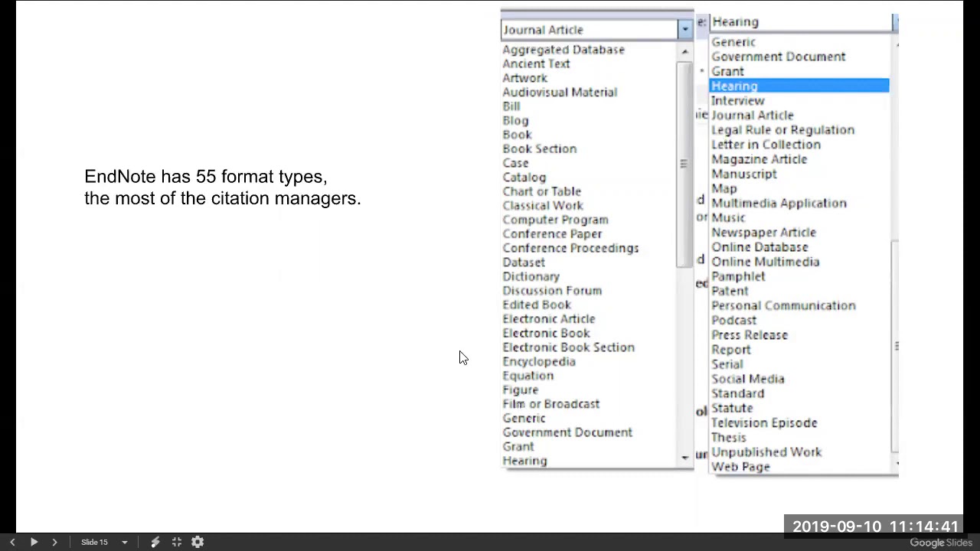Select Ancient Text entry
Image resolution: width=980 pixels, height=551 pixels.
pos(536,64)
